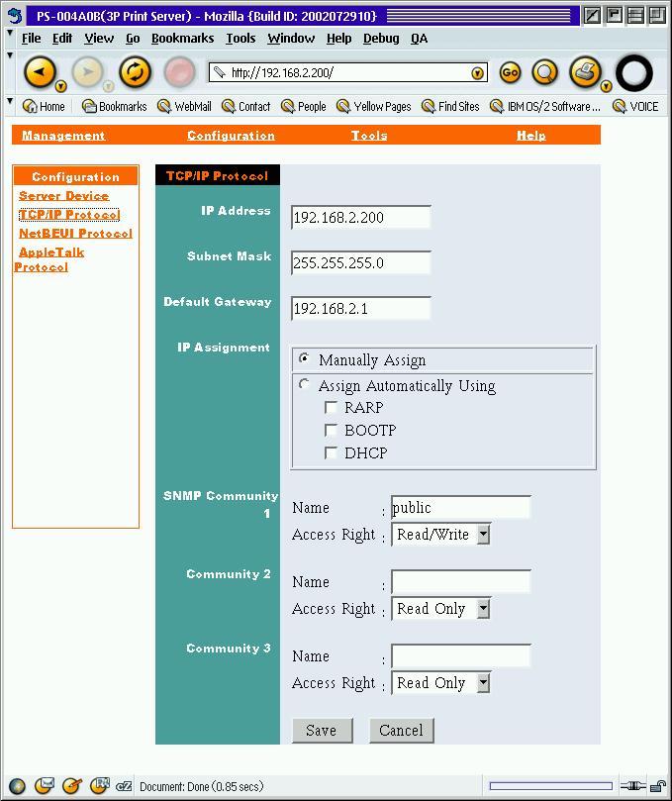Screen dimensions: 672x801
Task: Open Mail from the status bar icon
Action: [x=45, y=786]
